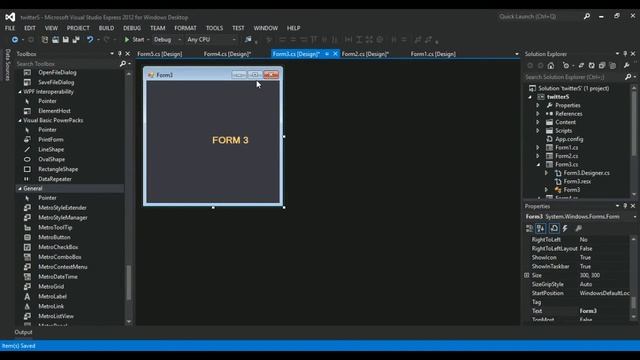Switch to the Form2.cs [Design] tab

[365, 54]
